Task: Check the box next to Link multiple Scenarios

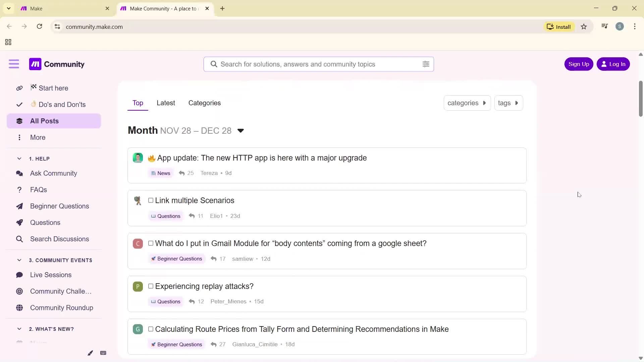Action: [150, 200]
